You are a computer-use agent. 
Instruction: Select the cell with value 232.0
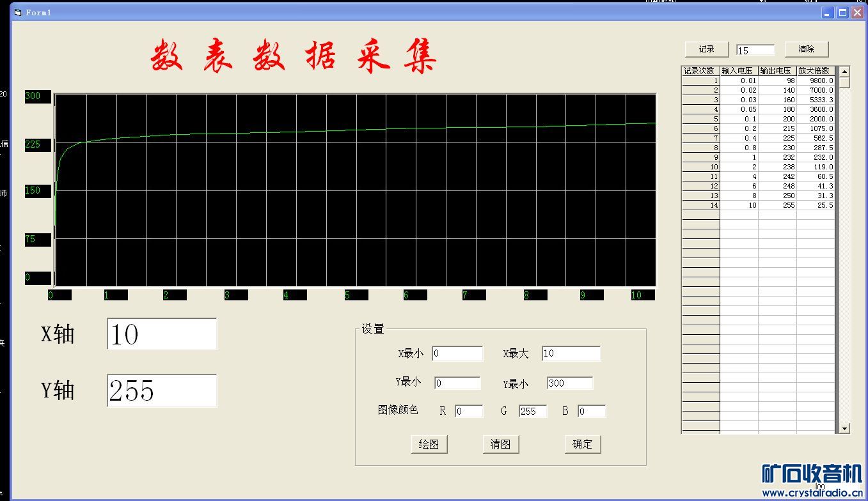coord(816,157)
